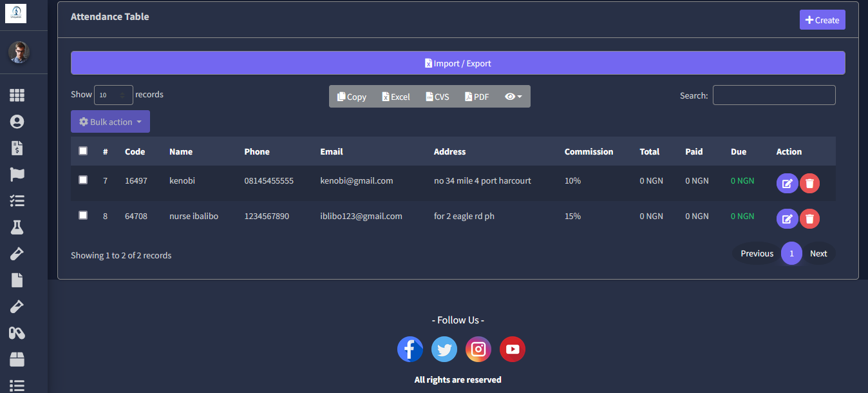The height and width of the screenshot is (393, 868).
Task: Open the pills icon in sidebar
Action: coord(17,333)
